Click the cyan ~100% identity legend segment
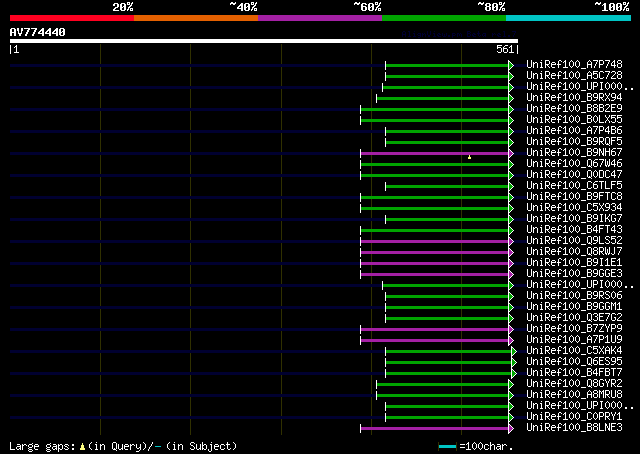 tap(569, 18)
